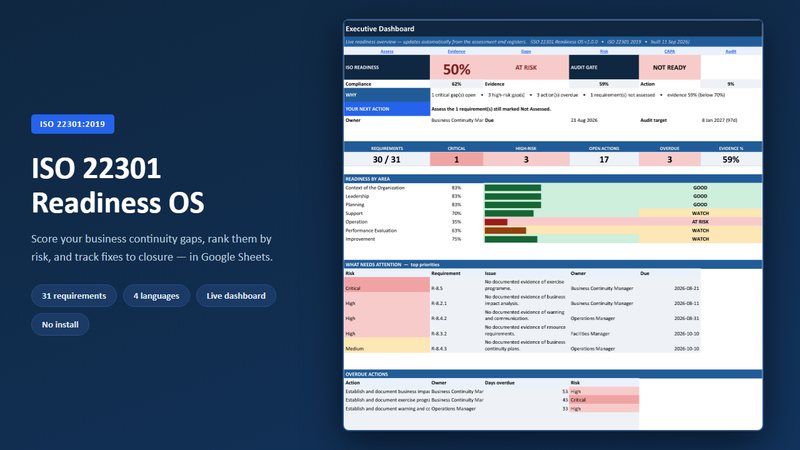Screen dimensions: 800x450
Task: Select the due date 2026-08-31
Action: coord(686,318)
